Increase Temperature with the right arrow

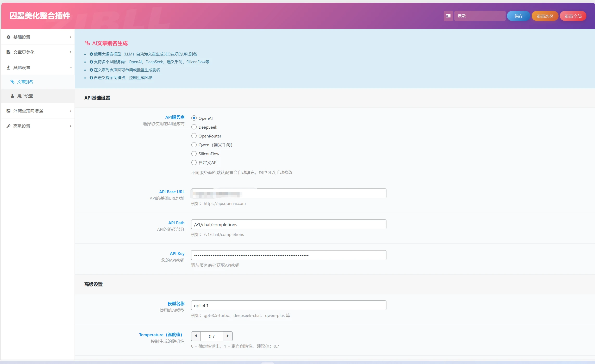pos(228,336)
